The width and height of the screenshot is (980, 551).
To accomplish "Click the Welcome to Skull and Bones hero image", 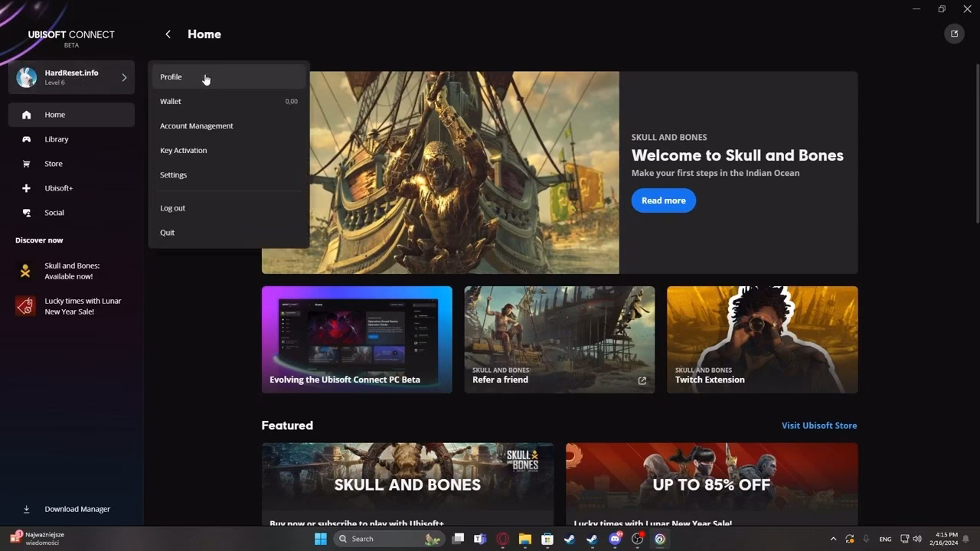I will pos(440,173).
